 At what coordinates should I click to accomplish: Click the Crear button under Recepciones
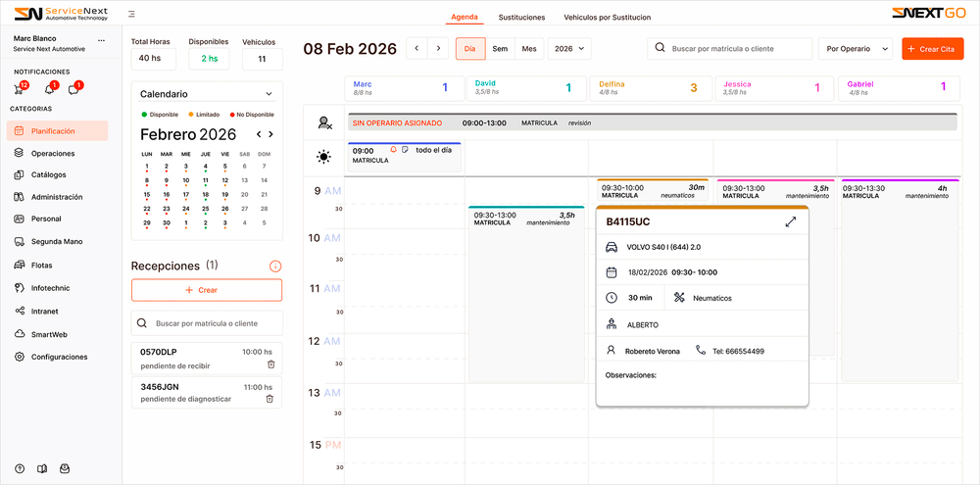pos(207,290)
